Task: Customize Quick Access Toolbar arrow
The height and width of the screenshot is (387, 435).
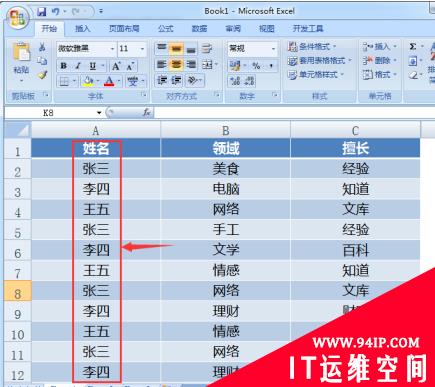Action: pos(101,12)
